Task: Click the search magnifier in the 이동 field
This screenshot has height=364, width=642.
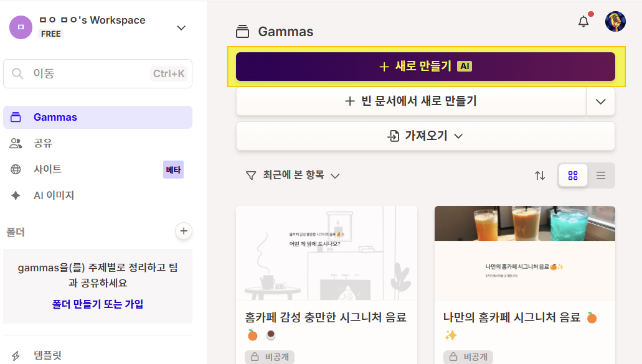Action: click(x=17, y=73)
